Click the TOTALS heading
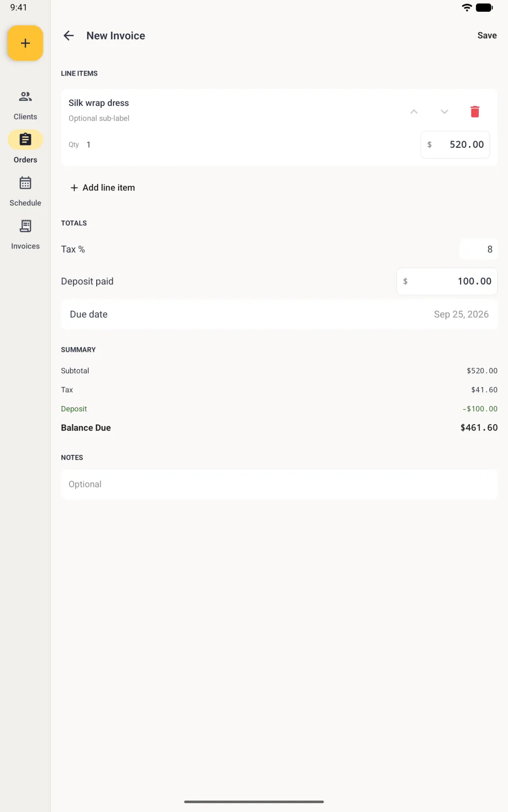Image resolution: width=508 pixels, height=812 pixels. tap(74, 223)
